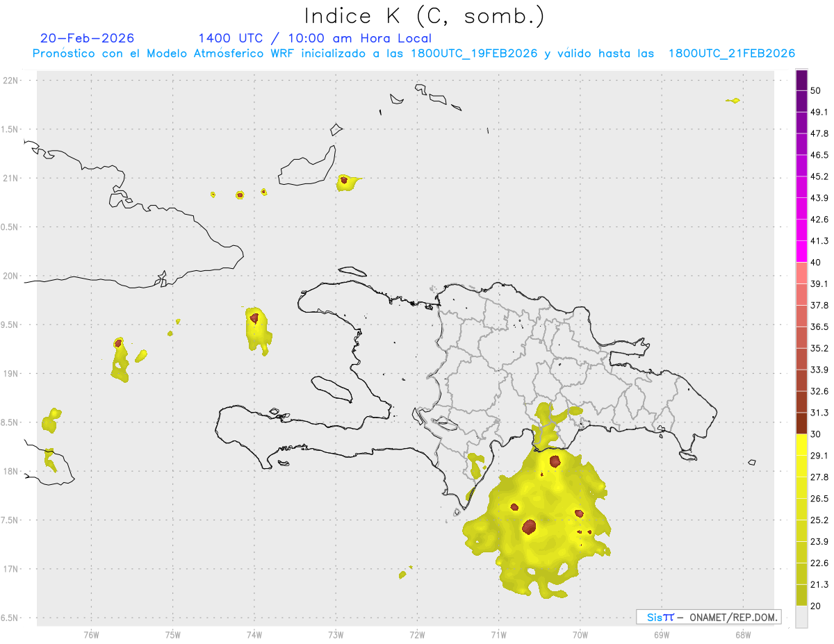Click the colorbar value "27.8"

[819, 477]
